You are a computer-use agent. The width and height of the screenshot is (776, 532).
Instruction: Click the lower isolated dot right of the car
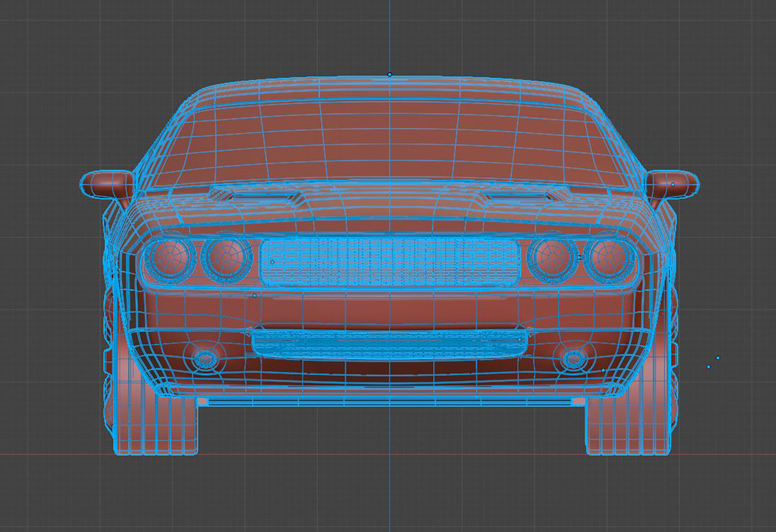pyautogui.click(x=709, y=367)
